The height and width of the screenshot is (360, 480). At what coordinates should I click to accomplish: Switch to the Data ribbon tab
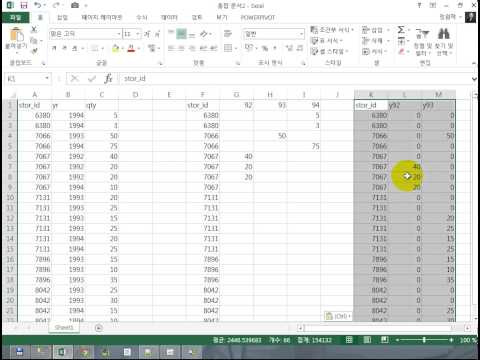coord(169,17)
